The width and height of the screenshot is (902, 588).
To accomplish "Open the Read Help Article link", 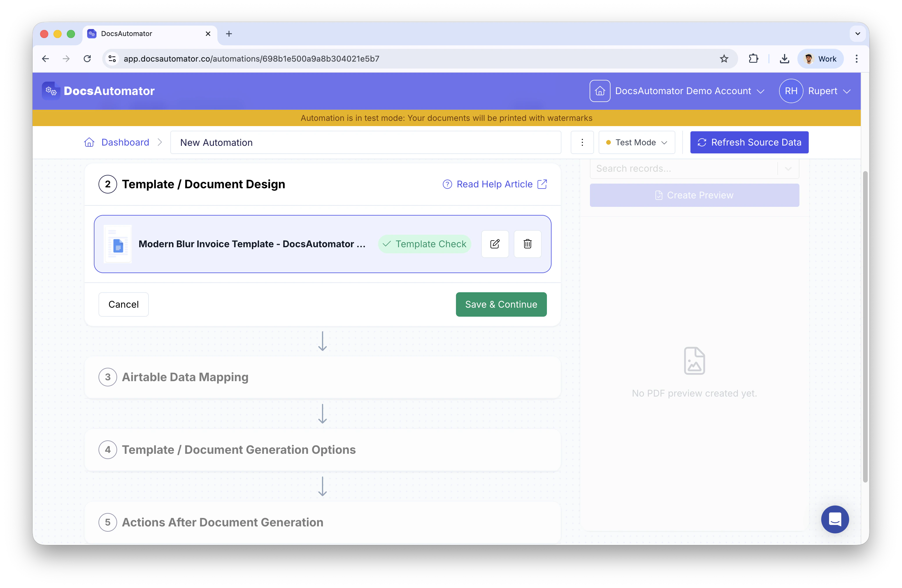I will pos(495,184).
